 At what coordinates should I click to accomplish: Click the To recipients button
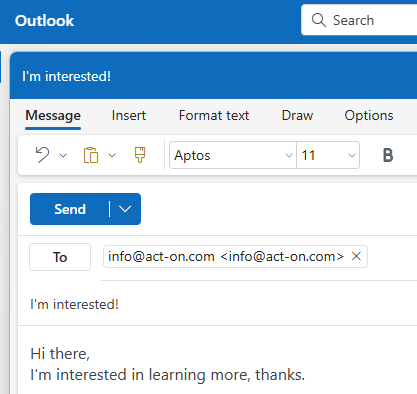point(60,257)
